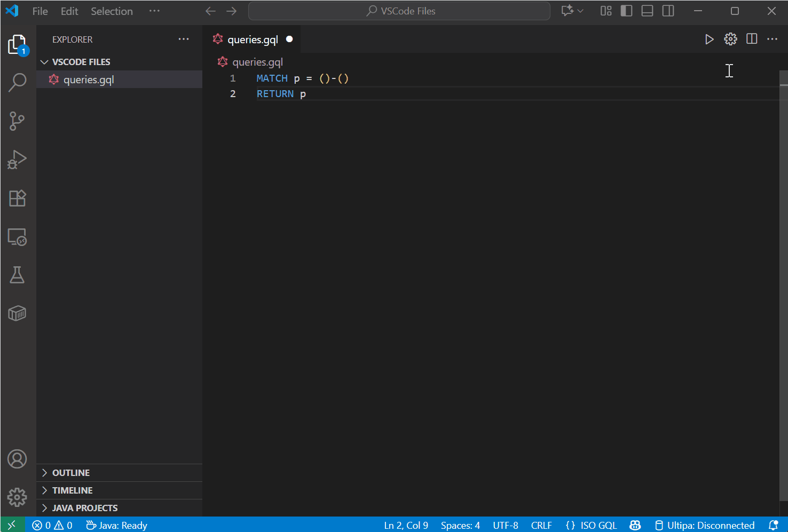The width and height of the screenshot is (788, 532).
Task: Open Run and Debug view
Action: coord(17,160)
